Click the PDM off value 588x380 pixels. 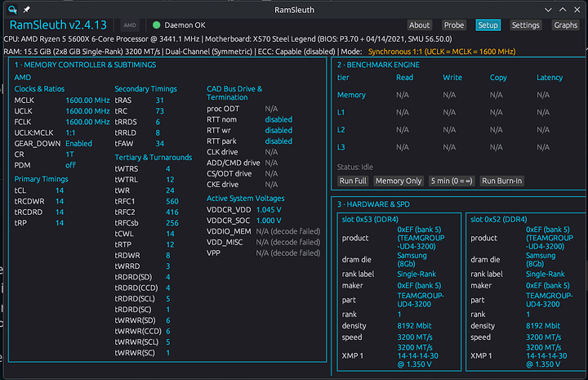coord(70,165)
